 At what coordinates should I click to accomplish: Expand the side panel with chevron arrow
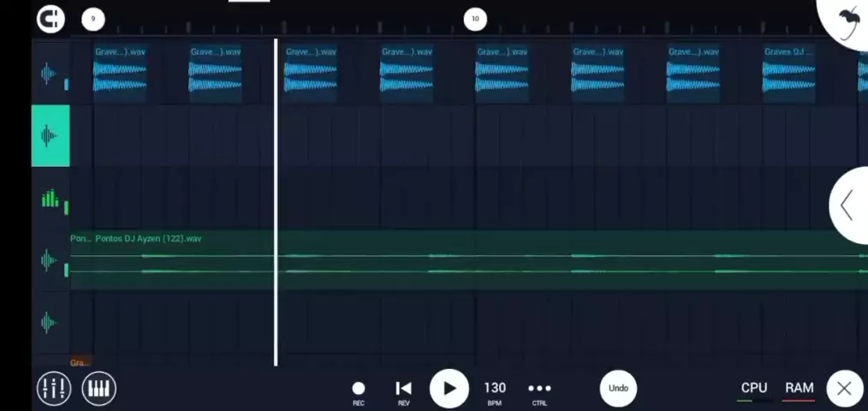(847, 205)
